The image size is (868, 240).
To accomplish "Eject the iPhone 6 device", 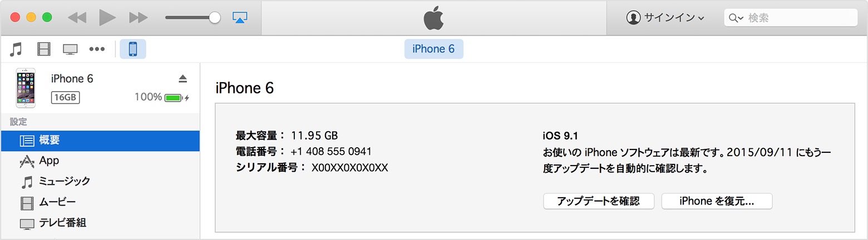I will [x=183, y=78].
